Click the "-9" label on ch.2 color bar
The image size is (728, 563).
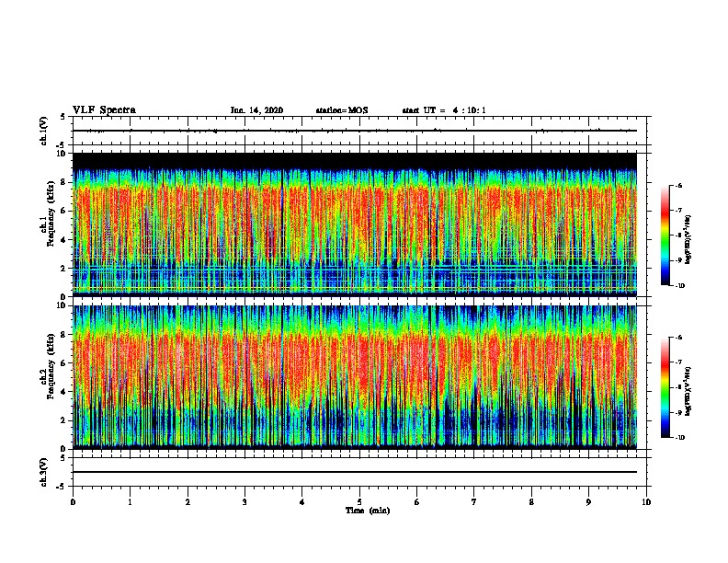click(x=678, y=412)
